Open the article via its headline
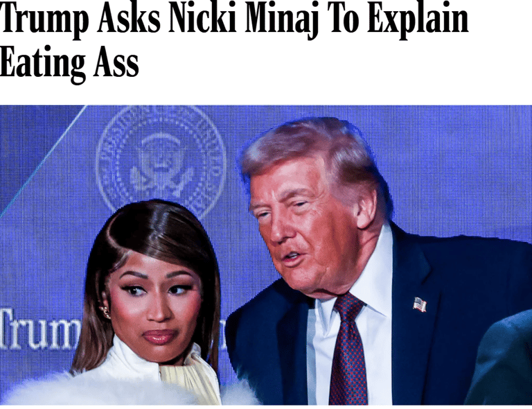532x409 pixels. (x=234, y=42)
